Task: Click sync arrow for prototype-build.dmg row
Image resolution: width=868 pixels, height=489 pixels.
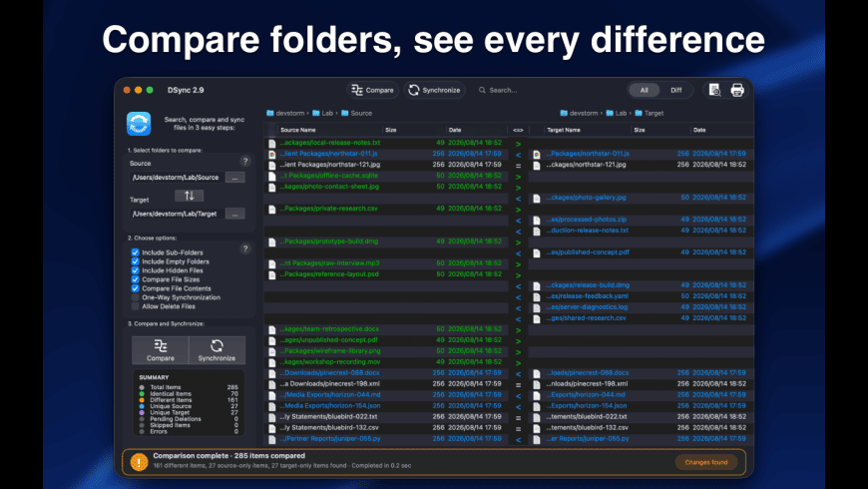Action: coord(518,243)
